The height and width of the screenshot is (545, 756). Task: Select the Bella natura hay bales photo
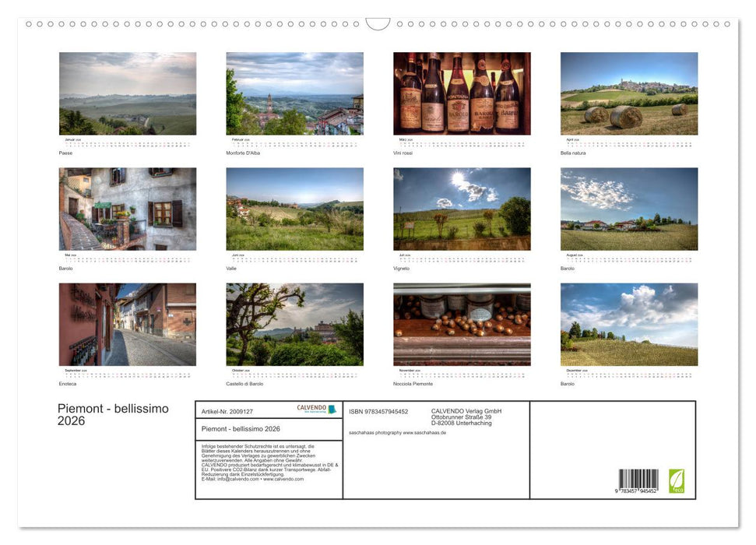click(628, 93)
